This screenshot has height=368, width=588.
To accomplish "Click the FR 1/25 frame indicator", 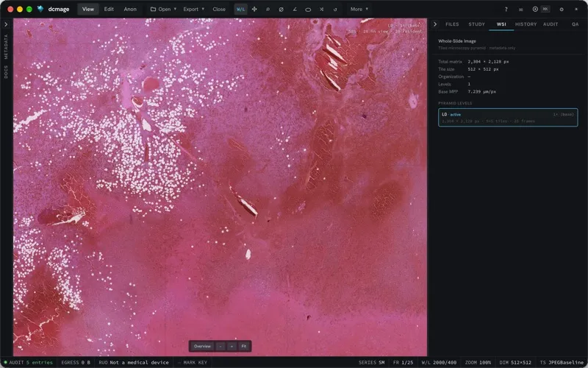I will pyautogui.click(x=403, y=362).
